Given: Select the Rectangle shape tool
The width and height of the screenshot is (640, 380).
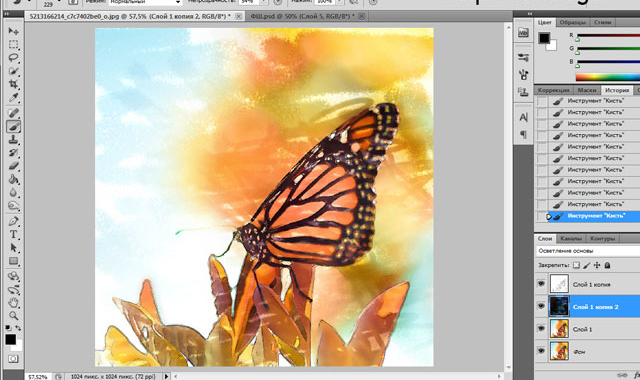Looking at the screenshot, I should (x=13, y=261).
